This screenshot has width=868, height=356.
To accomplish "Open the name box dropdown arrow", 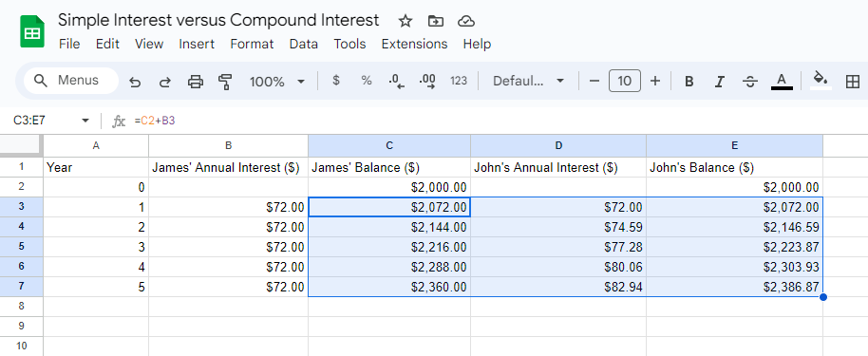I will (x=85, y=121).
